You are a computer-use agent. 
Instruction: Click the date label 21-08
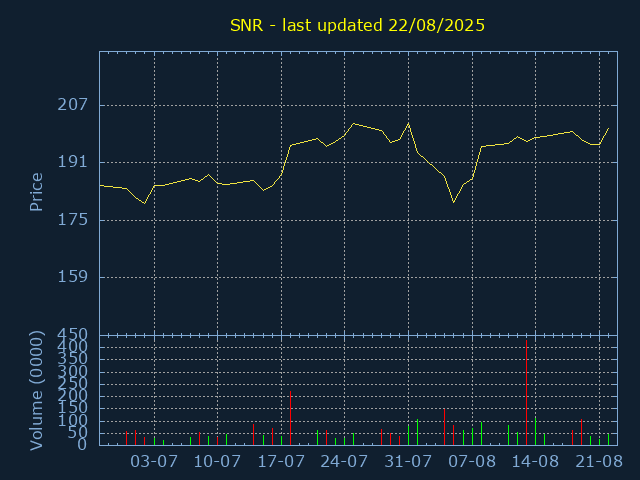pyautogui.click(x=599, y=462)
